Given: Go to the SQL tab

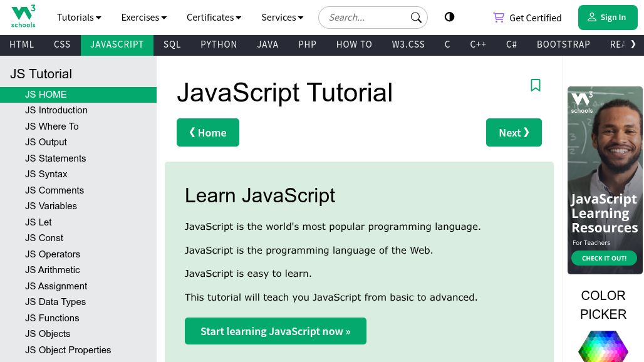Looking at the screenshot, I should [x=172, y=44].
